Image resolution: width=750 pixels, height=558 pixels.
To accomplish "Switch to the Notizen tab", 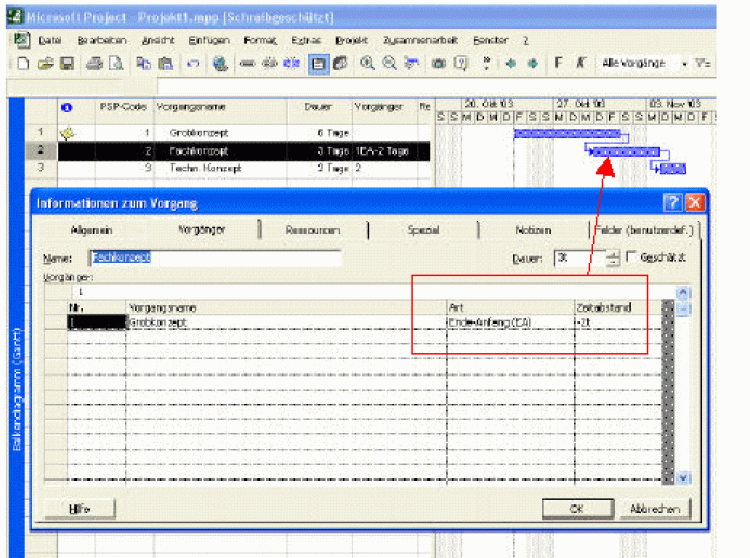I will 533,230.
